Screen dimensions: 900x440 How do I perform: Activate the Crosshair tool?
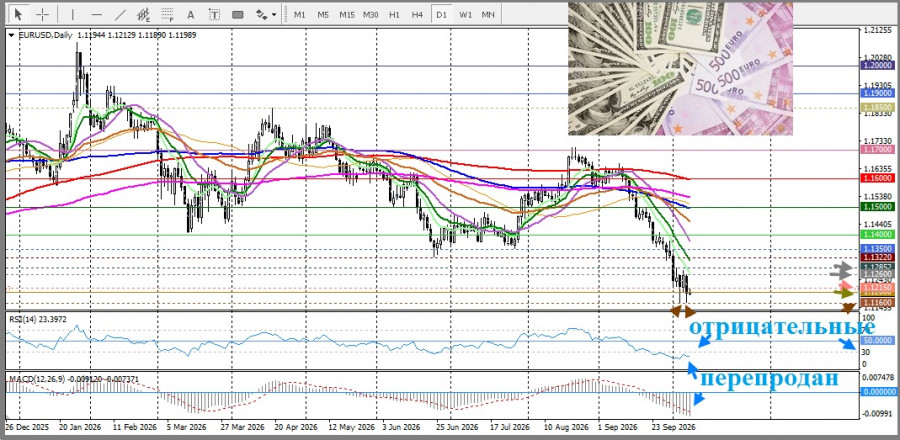pos(42,14)
